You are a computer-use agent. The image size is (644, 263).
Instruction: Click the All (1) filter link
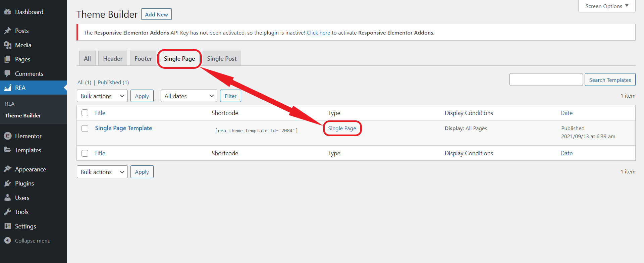point(84,83)
